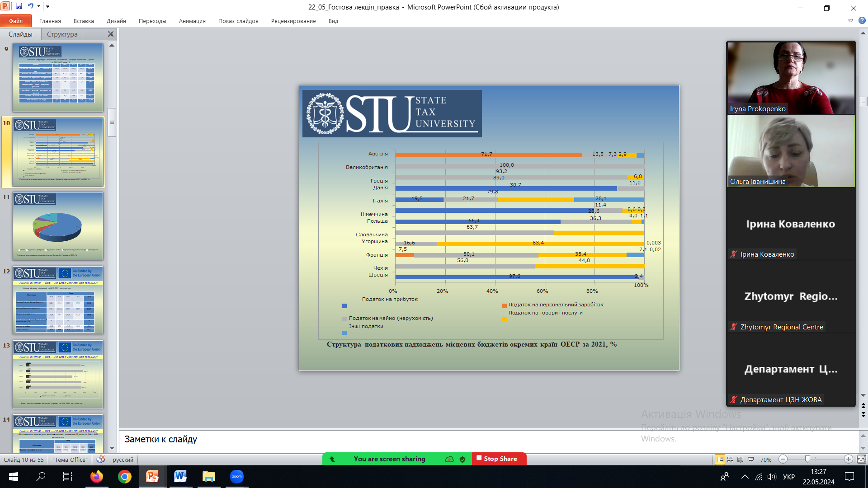
Task: Click the PowerPoint application icon in title bar
Action: pyautogui.click(x=5, y=6)
